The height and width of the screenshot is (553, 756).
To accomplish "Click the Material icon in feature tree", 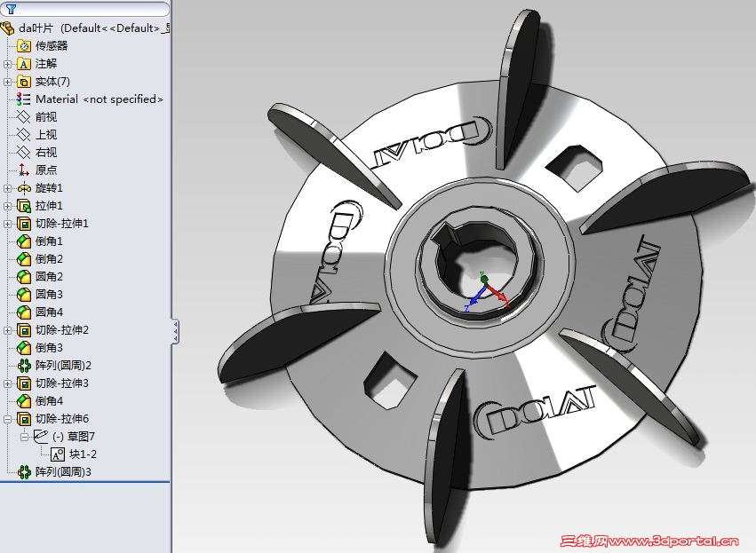I will [x=24, y=99].
